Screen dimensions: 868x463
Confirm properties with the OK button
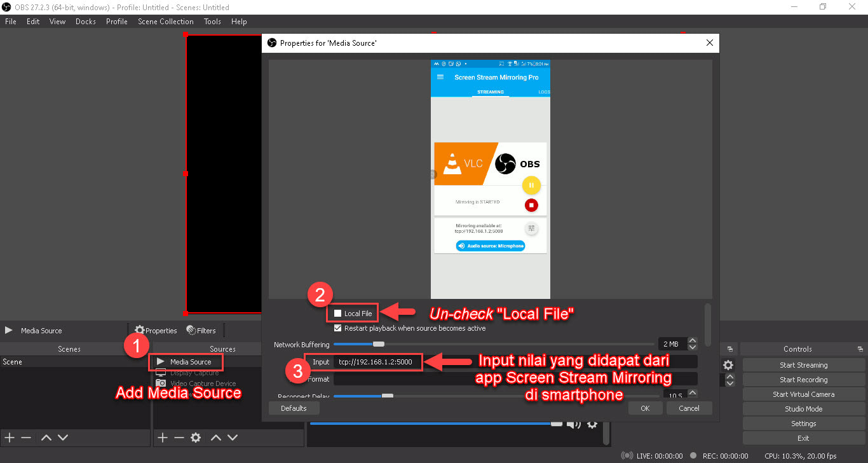(x=645, y=408)
